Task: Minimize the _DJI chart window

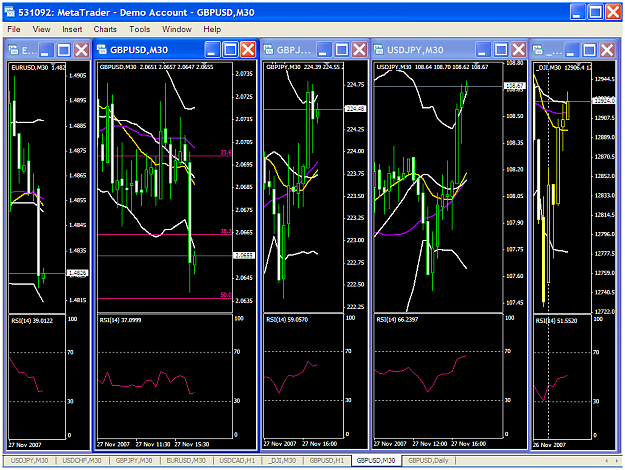Action: point(571,50)
